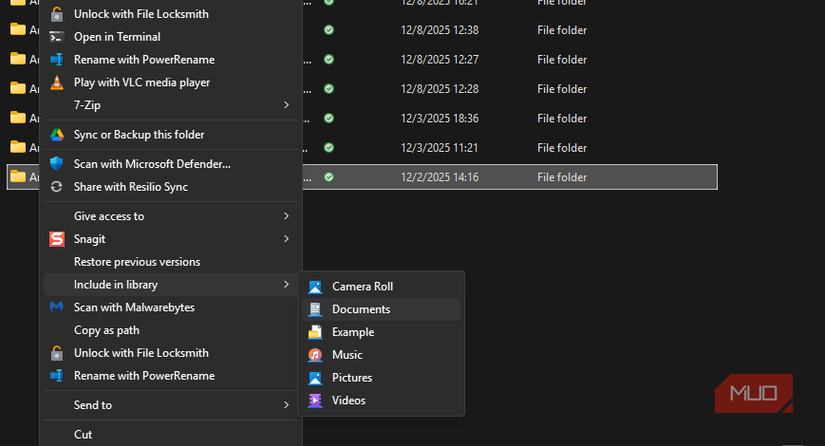
Task: Expand the Send to submenu
Action: pos(286,405)
